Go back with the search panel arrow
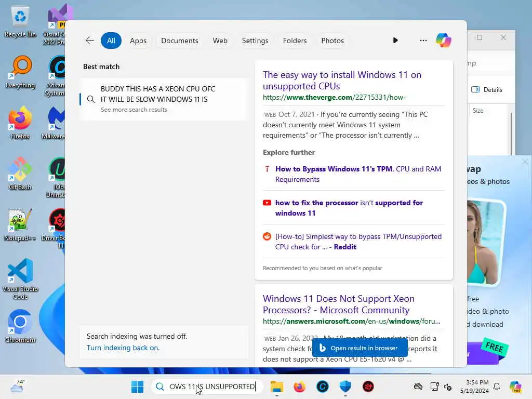 pos(89,41)
